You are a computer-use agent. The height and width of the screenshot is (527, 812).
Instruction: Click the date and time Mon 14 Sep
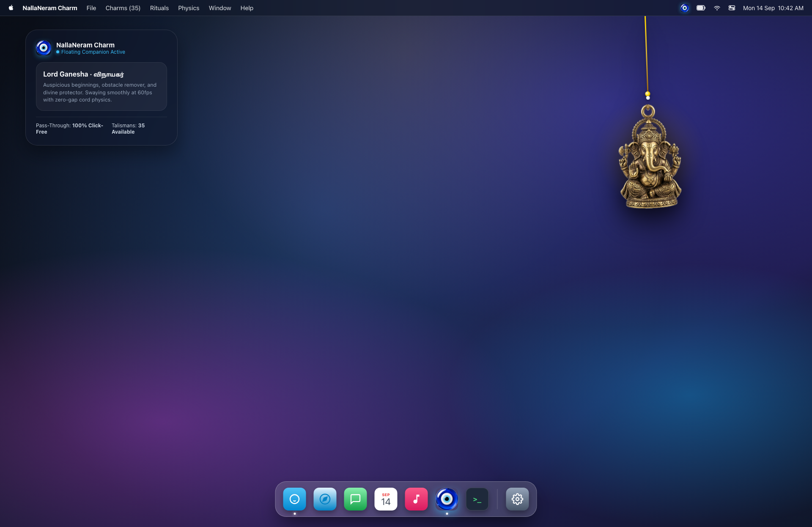(773, 8)
